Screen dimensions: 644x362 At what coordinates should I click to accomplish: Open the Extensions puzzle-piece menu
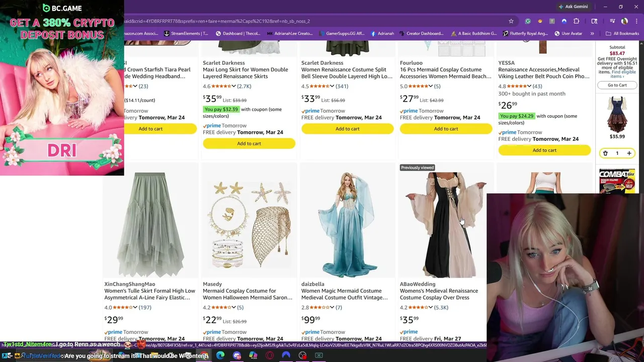pos(577,21)
